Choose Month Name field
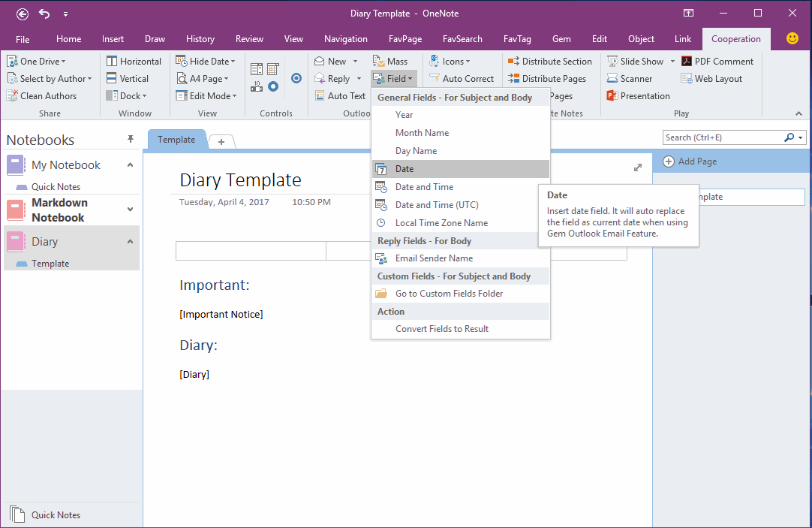 [x=460, y=133]
